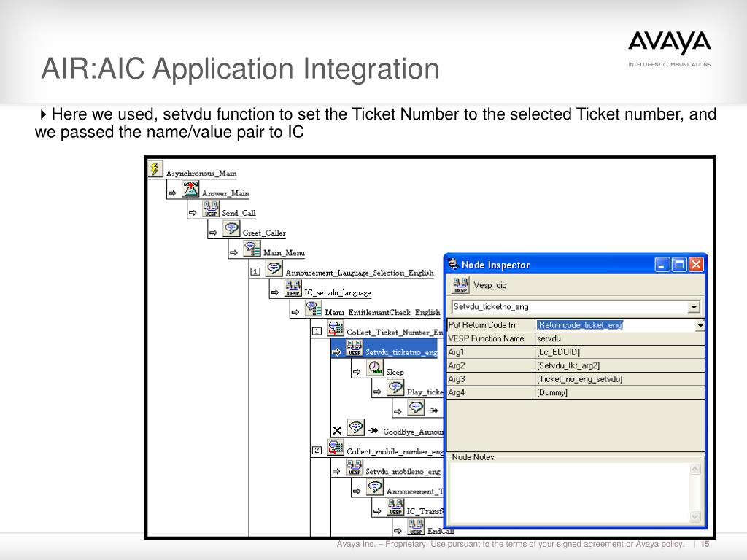This screenshot has height=560, width=747.
Task: Select the Setvdu_mobileno_eng tree node label
Action: (403, 472)
